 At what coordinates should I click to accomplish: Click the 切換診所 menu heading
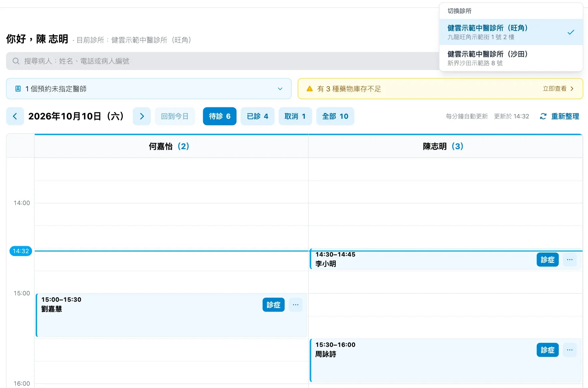tap(459, 11)
